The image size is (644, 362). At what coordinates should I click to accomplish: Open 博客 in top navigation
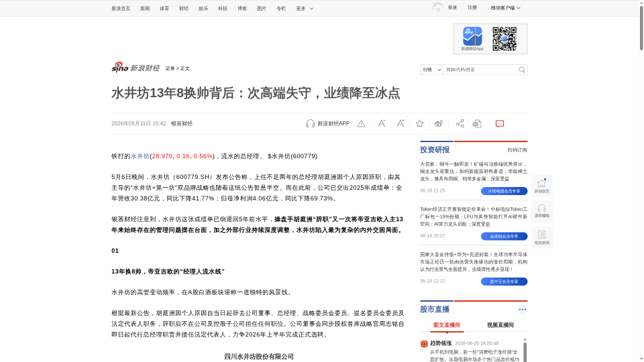pos(242,9)
